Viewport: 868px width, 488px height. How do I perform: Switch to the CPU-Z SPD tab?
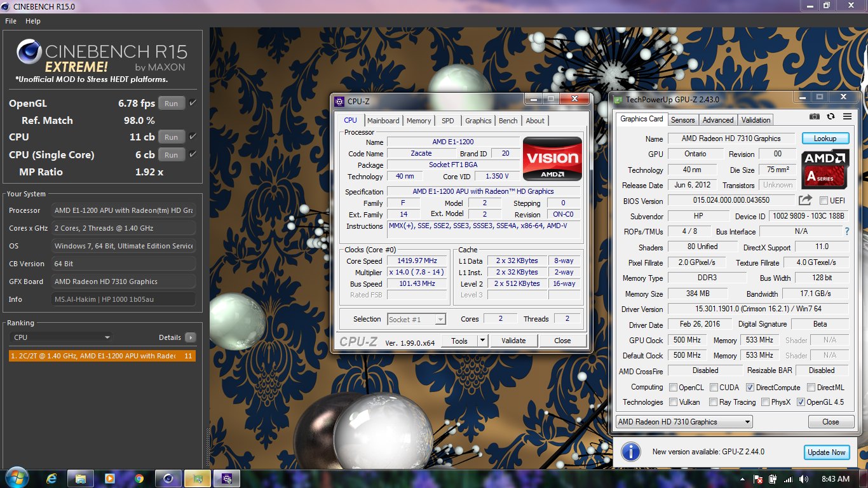coord(448,121)
